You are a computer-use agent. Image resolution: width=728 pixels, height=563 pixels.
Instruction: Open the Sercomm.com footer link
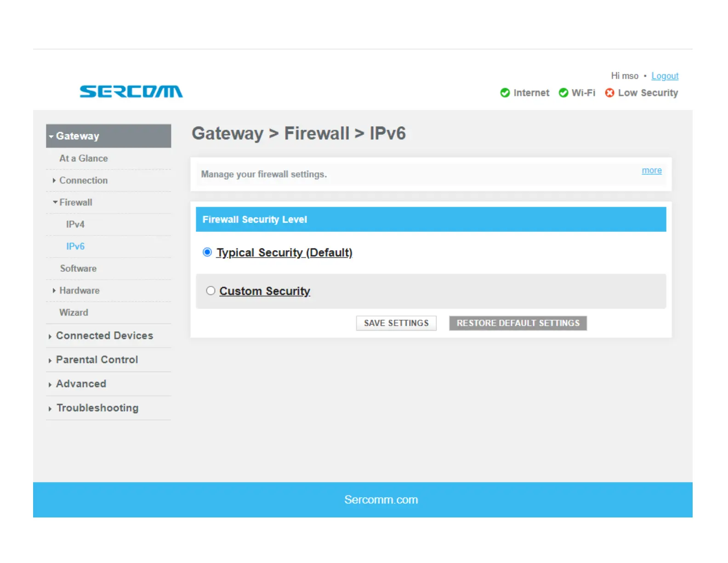381,500
